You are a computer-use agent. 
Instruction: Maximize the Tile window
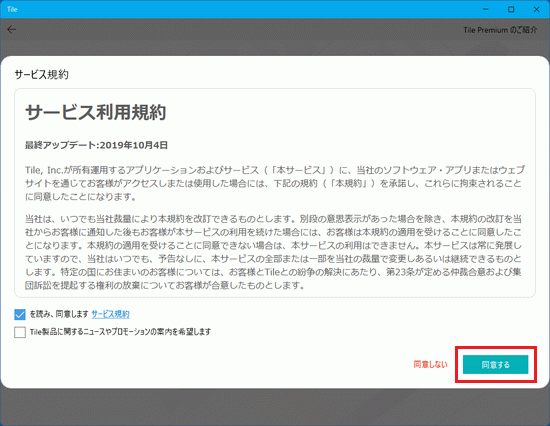tap(511, 9)
